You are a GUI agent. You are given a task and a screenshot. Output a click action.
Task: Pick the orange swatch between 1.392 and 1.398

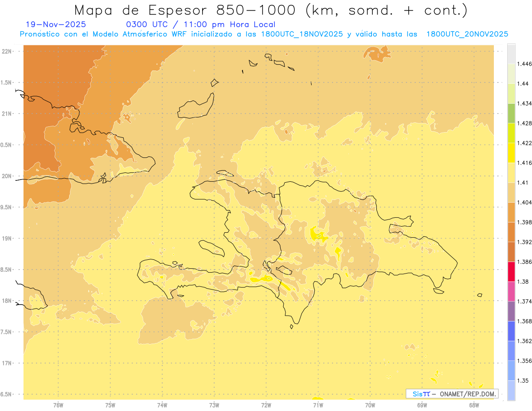[x=511, y=232]
